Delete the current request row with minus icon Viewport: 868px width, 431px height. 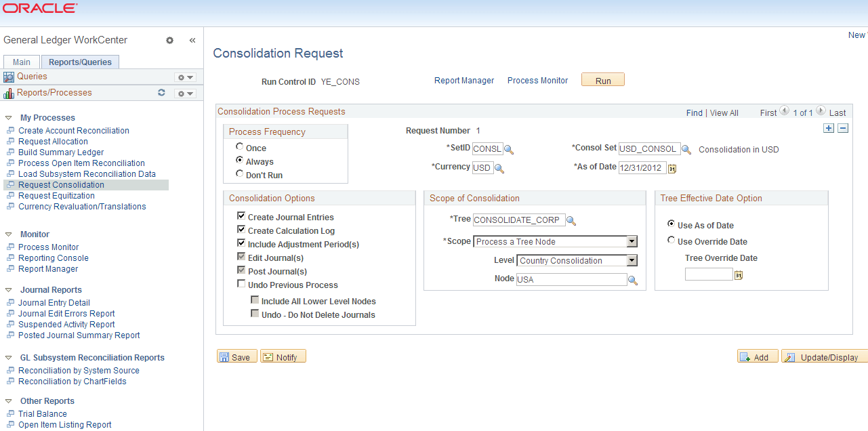pyautogui.click(x=842, y=127)
